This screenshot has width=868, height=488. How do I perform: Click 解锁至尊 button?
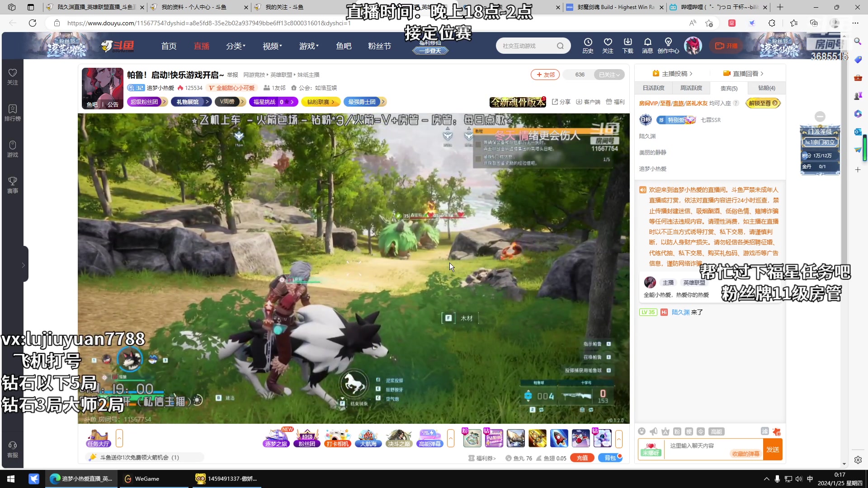pyautogui.click(x=763, y=103)
